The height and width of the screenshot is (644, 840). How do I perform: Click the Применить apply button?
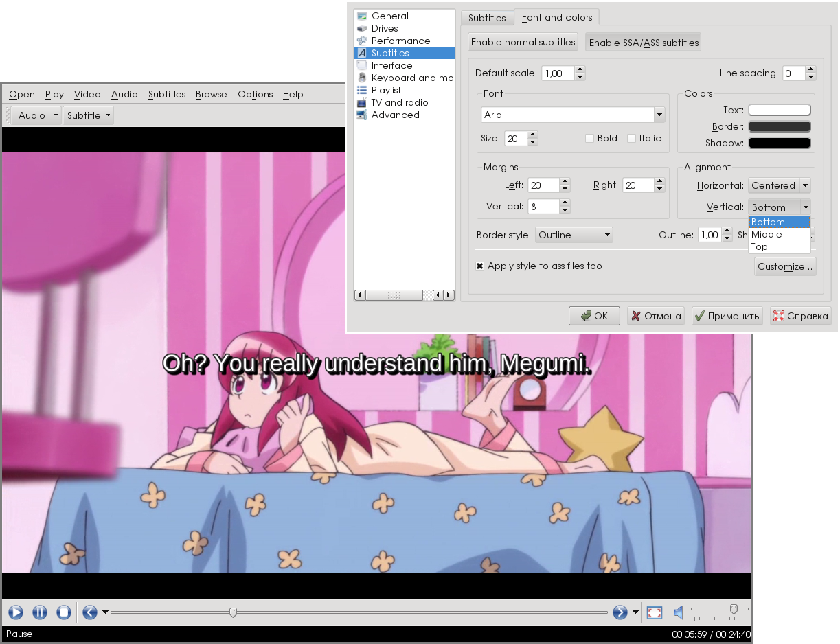727,316
